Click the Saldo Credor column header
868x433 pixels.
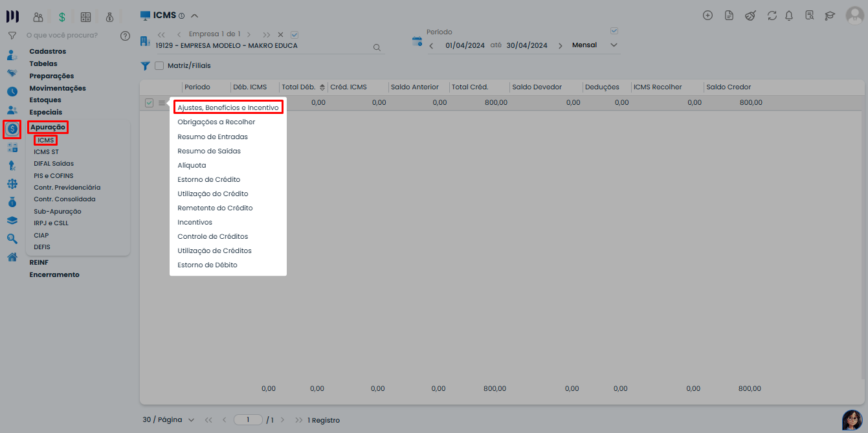pyautogui.click(x=728, y=87)
